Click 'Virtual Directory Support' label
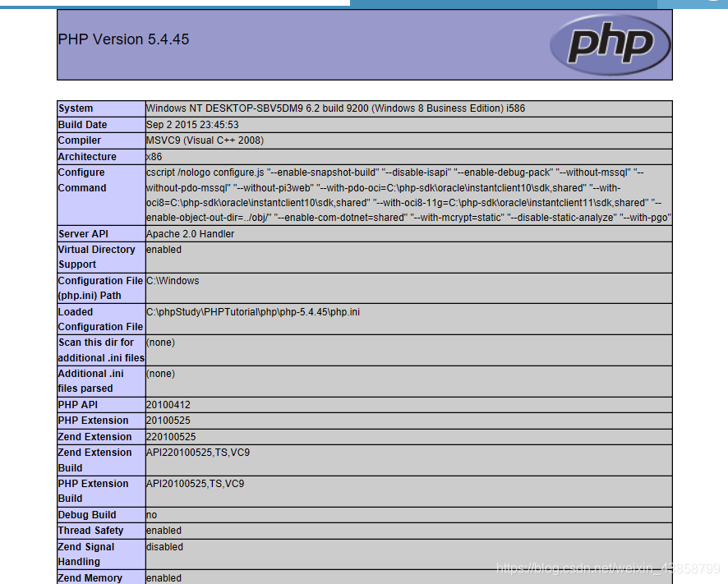Image resolution: width=728 pixels, height=584 pixels. pyautogui.click(x=97, y=257)
